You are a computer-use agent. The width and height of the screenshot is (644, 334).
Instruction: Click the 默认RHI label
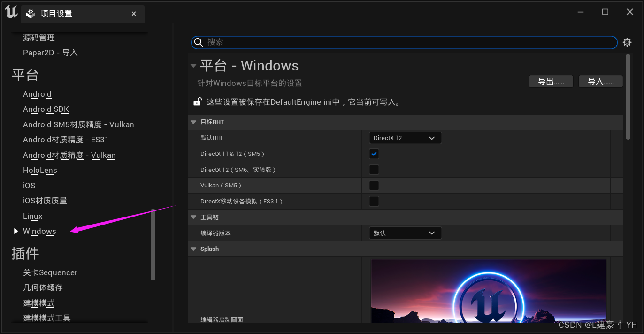coord(211,138)
